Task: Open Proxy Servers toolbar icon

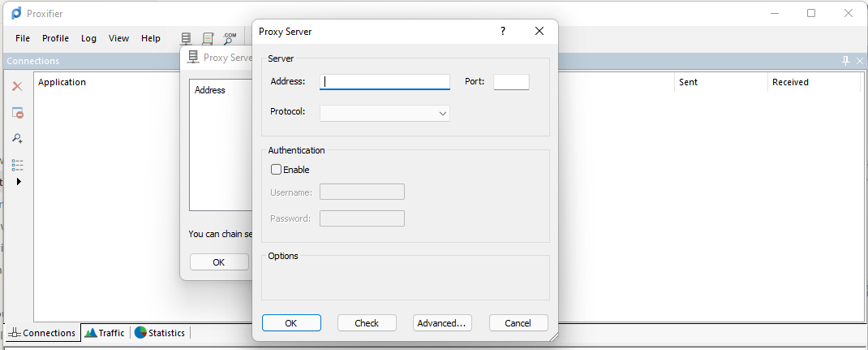Action: click(186, 38)
